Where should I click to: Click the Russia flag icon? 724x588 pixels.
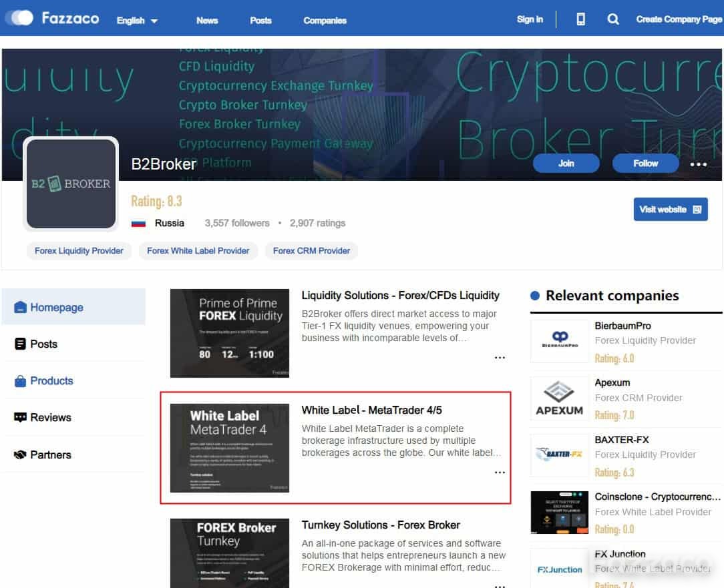[x=138, y=224]
